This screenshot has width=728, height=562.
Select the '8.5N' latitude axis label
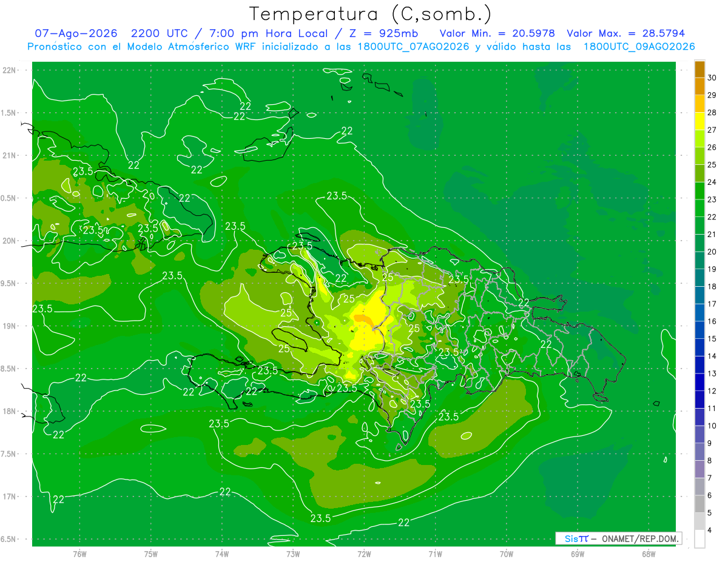click(x=9, y=369)
